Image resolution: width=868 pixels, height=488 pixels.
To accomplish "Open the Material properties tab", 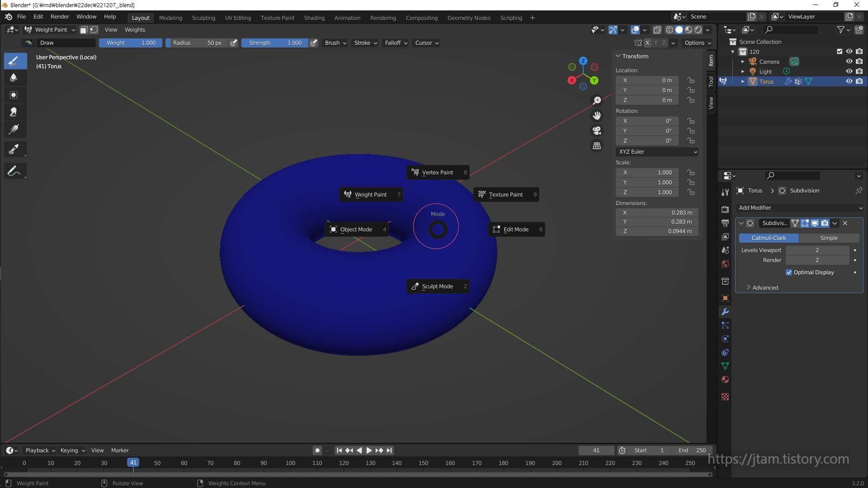I will (725, 380).
